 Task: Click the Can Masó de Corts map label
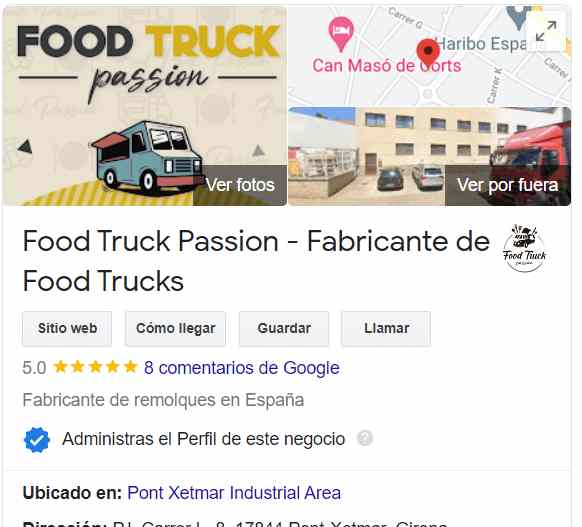point(386,66)
